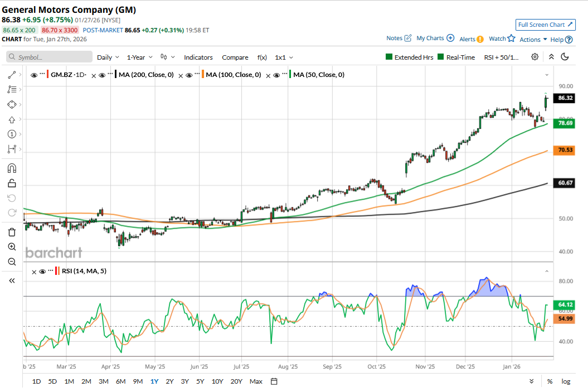Screen dimensions: 588x392
Task: Toggle the Extended Hrs checkbox
Action: (389, 57)
